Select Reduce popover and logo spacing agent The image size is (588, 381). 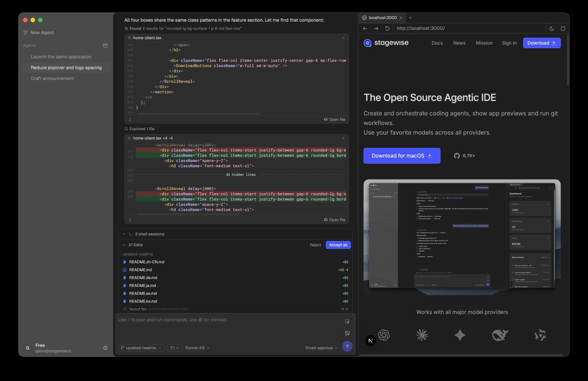point(66,68)
